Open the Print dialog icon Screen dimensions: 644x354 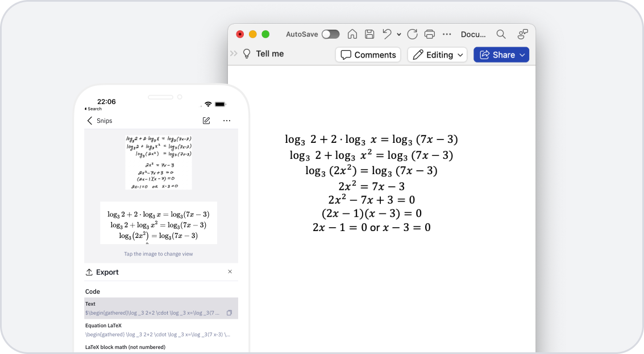(430, 34)
